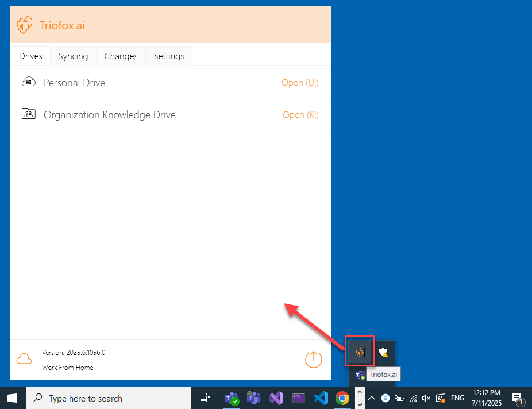Open the notification center icon
Image resolution: width=532 pixels, height=409 pixels.
[518, 399]
